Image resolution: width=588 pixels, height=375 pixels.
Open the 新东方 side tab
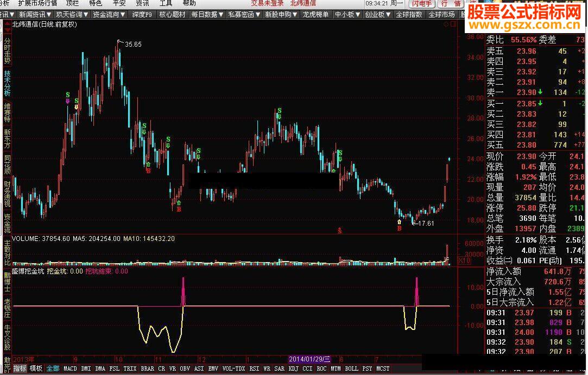coord(7,139)
